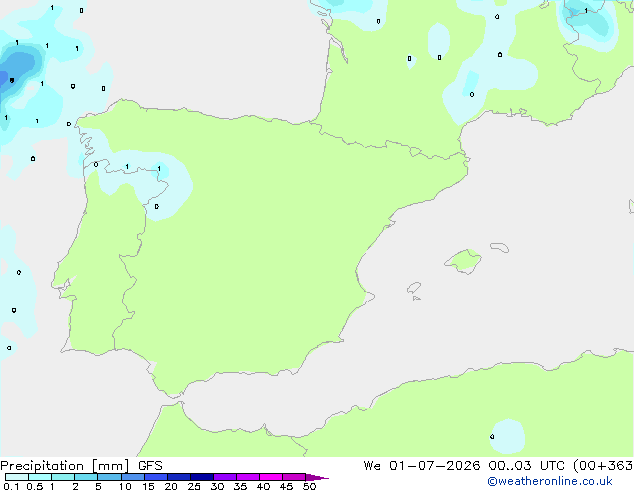Image resolution: width=634 pixels, height=490 pixels.
Task: Click the 20–25 mm dark blue swatch
Action: 179,477
